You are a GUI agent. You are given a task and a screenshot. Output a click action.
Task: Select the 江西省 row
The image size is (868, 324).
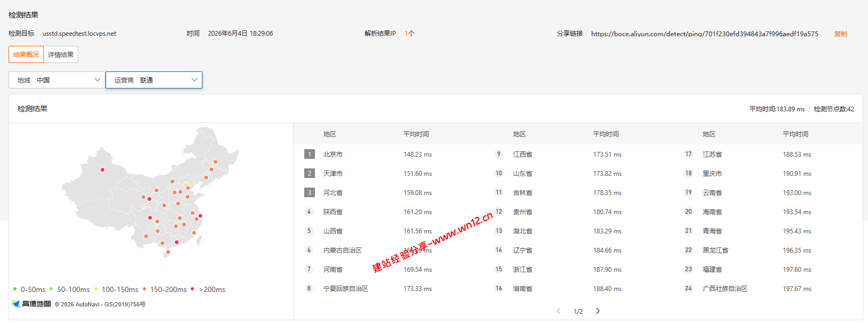coord(578,154)
